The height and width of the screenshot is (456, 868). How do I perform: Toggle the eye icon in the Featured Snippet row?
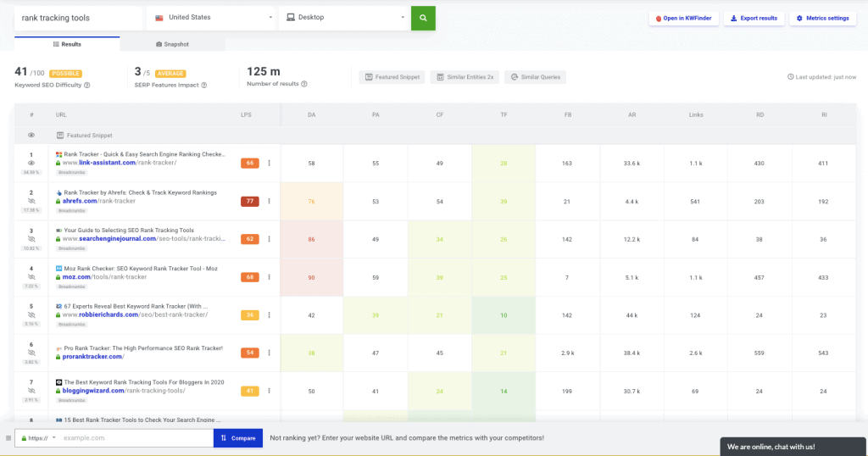[31, 135]
